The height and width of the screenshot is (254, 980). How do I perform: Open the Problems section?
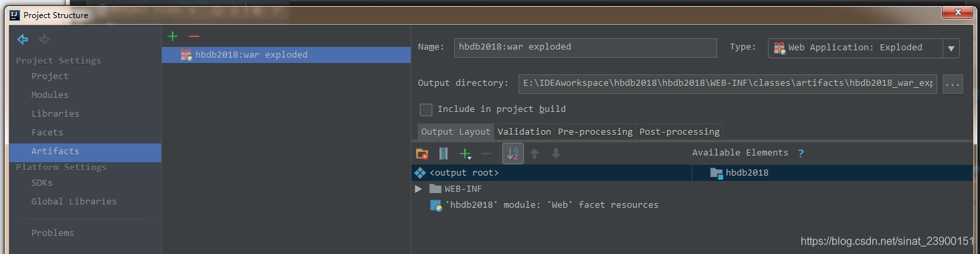pyautogui.click(x=53, y=233)
